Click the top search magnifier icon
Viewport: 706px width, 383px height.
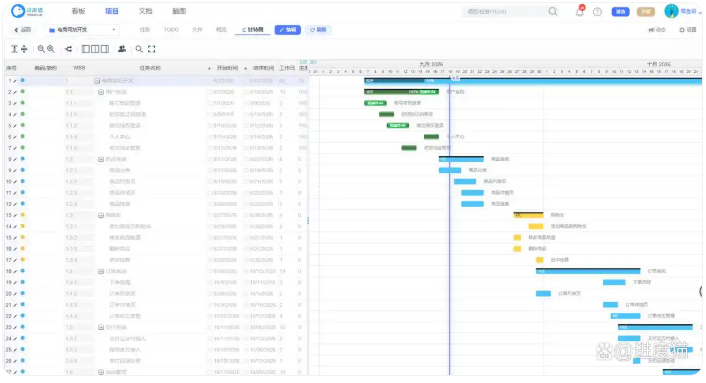pyautogui.click(x=552, y=12)
